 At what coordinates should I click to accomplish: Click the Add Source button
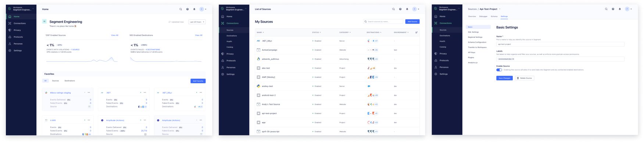point(412,22)
